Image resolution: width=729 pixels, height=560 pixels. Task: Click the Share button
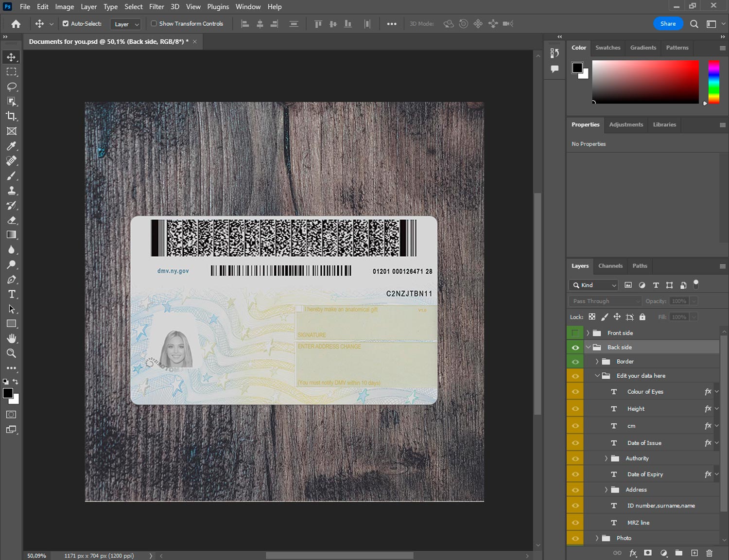pyautogui.click(x=668, y=23)
